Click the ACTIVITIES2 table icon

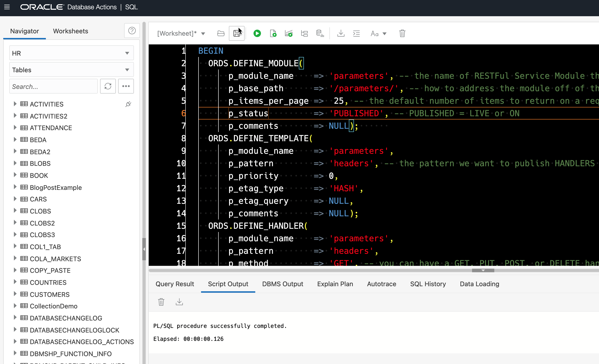24,116
